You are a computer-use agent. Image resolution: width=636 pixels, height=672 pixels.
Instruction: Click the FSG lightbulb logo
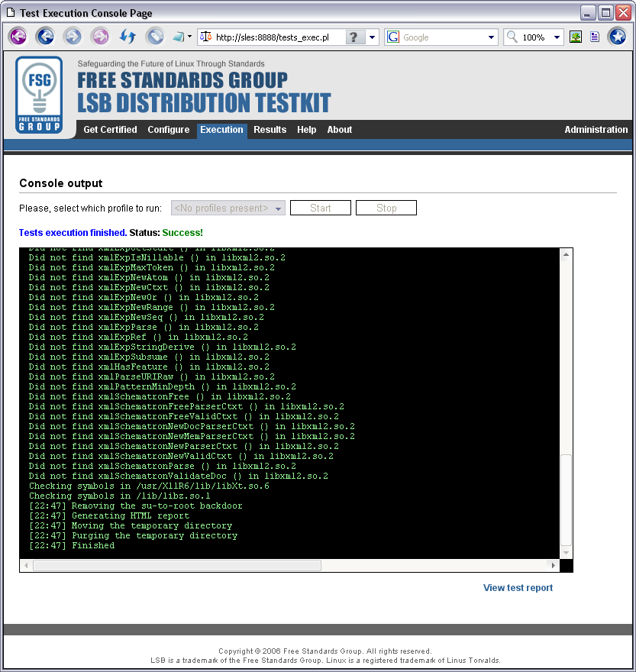click(39, 95)
